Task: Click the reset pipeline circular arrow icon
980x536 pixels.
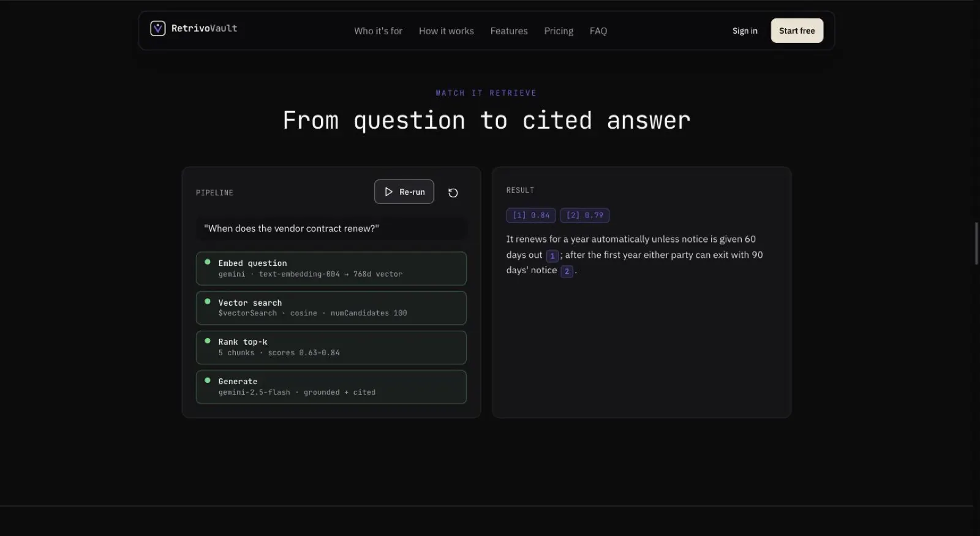Action: (453, 193)
